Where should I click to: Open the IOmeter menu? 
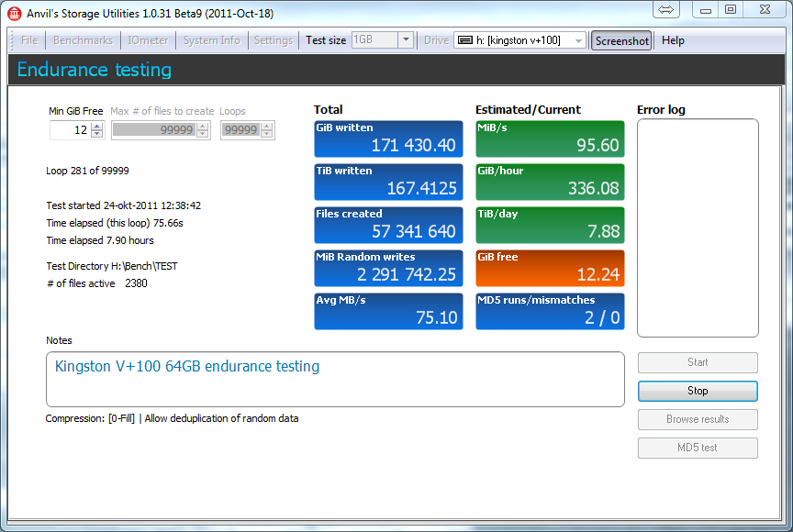[x=148, y=40]
